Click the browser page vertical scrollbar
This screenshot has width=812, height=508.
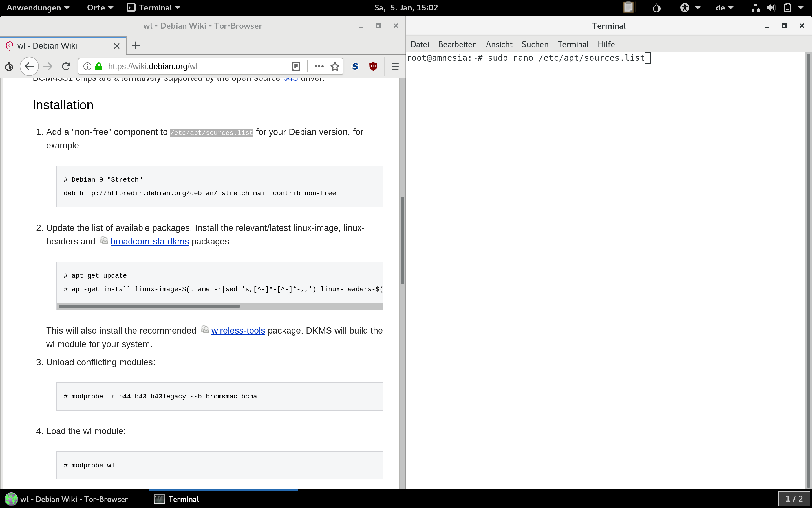[402, 240]
